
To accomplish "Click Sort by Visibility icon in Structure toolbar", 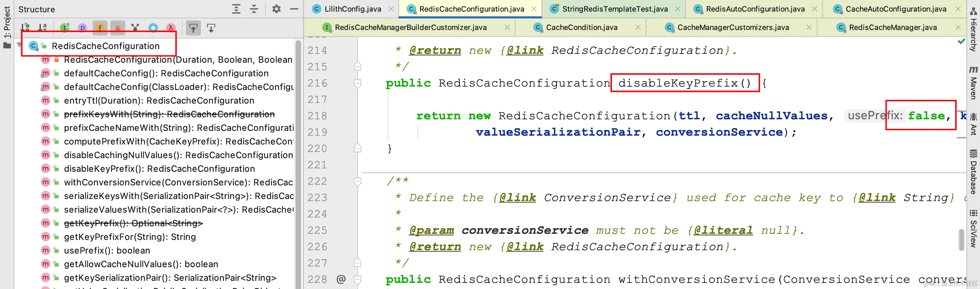I will click(25, 27).
